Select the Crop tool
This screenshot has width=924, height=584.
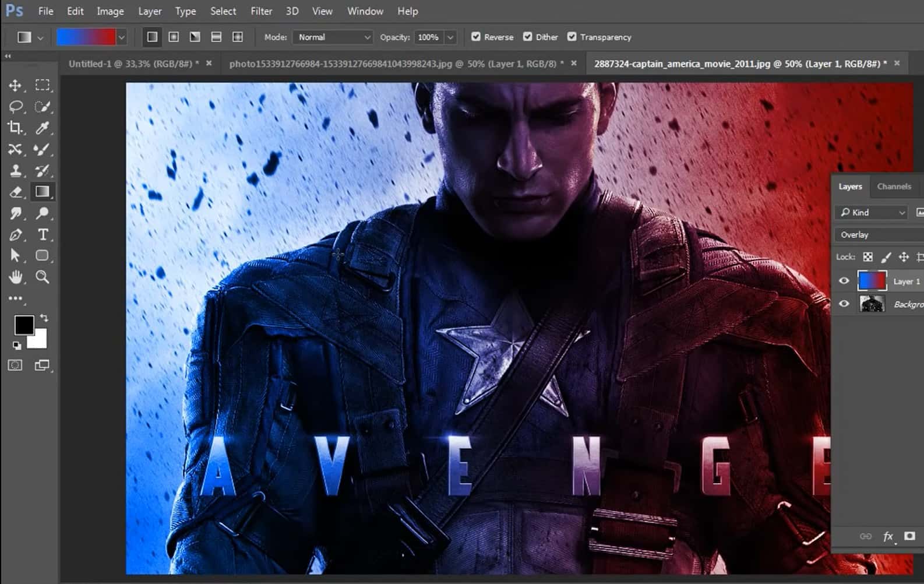coord(15,128)
